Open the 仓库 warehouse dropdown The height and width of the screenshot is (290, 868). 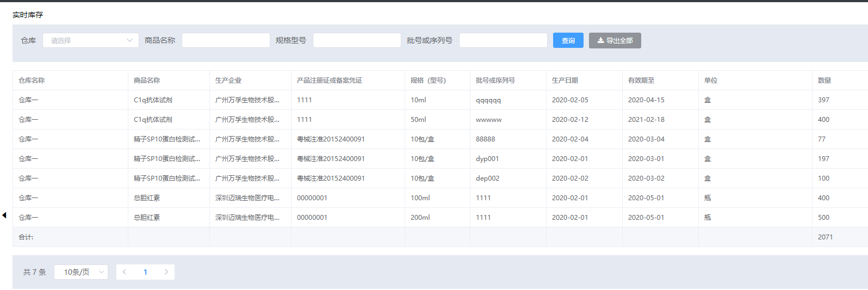[x=91, y=40]
